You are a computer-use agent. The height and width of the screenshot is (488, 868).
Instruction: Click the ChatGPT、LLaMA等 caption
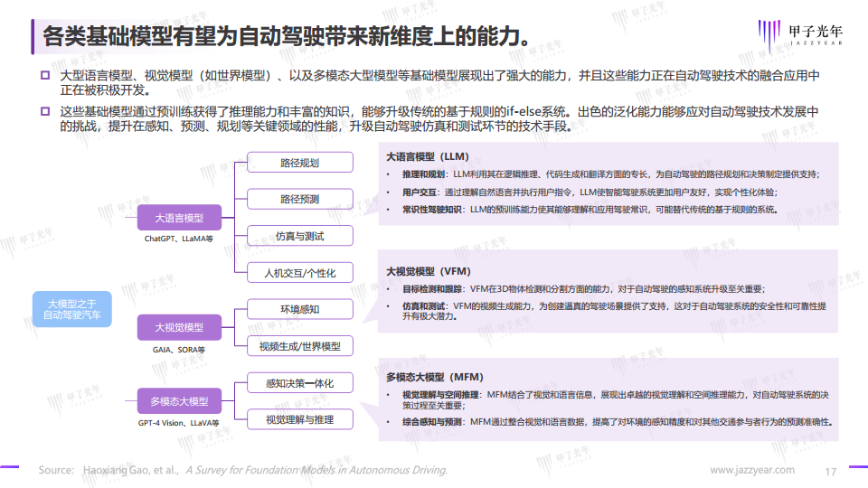click(179, 239)
